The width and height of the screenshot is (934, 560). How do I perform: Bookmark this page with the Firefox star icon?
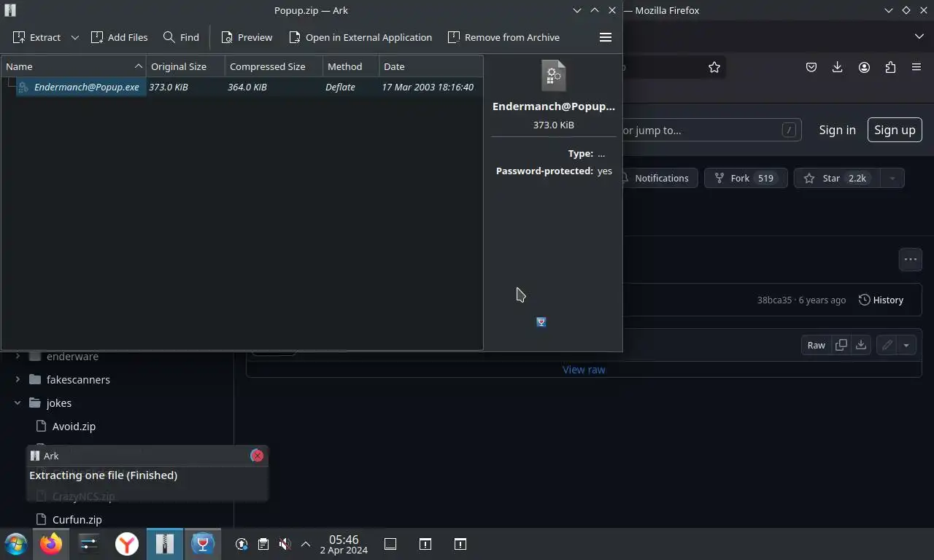point(714,67)
